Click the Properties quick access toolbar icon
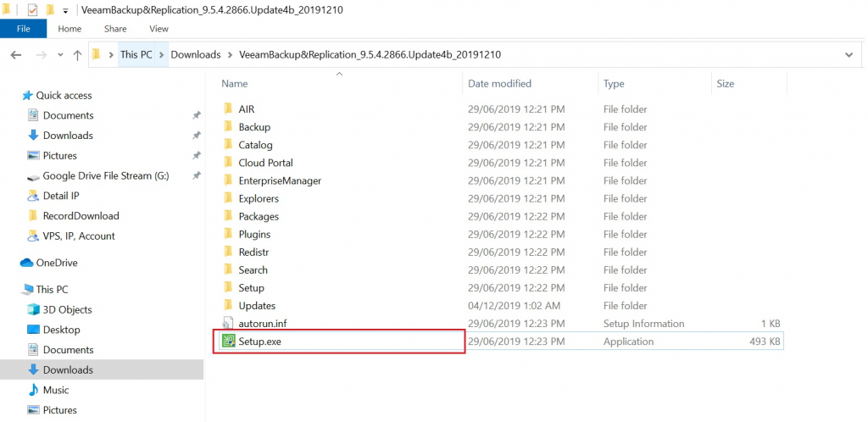868x422 pixels. [x=32, y=10]
